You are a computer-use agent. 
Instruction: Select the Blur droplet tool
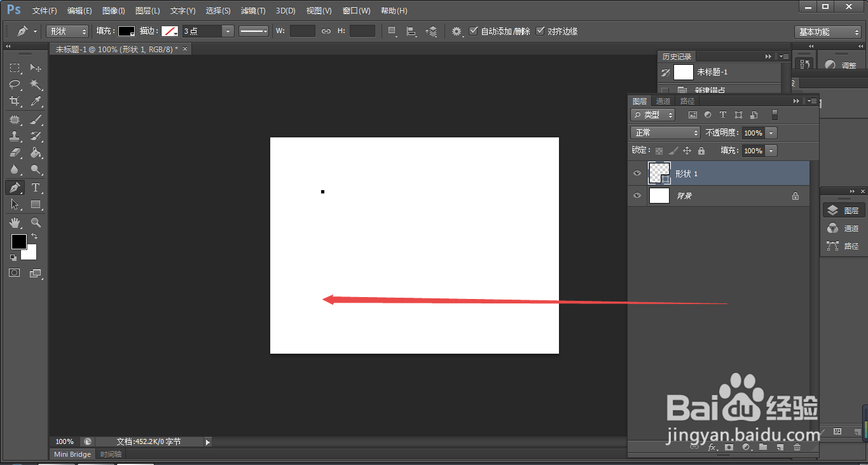pos(15,170)
